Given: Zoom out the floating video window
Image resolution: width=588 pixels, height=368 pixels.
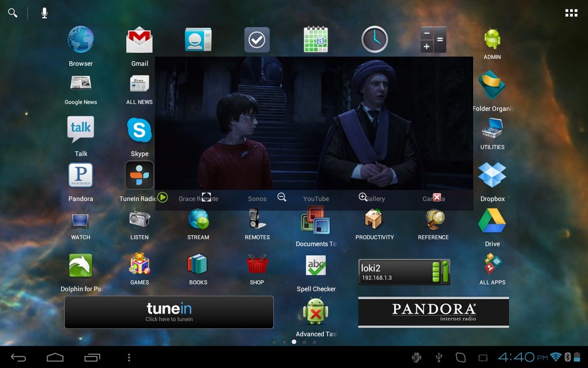Looking at the screenshot, I should tap(281, 197).
